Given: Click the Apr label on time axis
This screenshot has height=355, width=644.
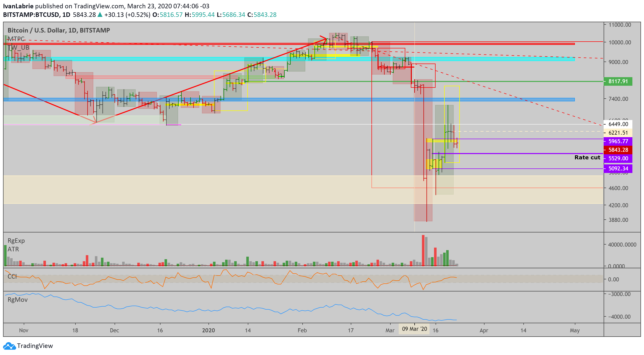Looking at the screenshot, I should (x=484, y=330).
